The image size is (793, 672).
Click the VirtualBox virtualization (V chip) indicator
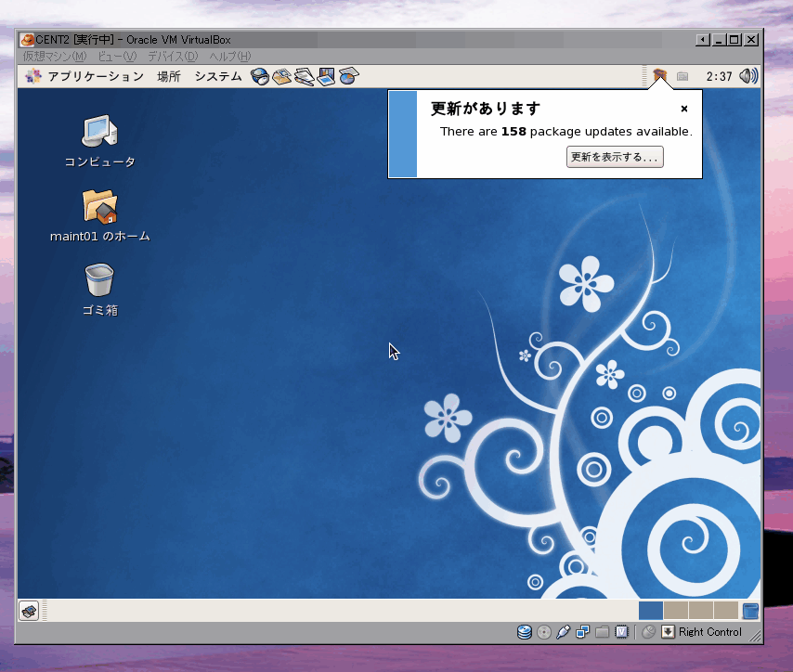[x=621, y=632]
